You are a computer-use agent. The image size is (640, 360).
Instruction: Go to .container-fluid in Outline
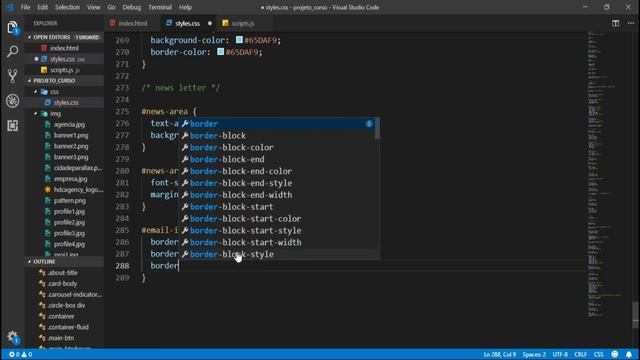point(64,327)
